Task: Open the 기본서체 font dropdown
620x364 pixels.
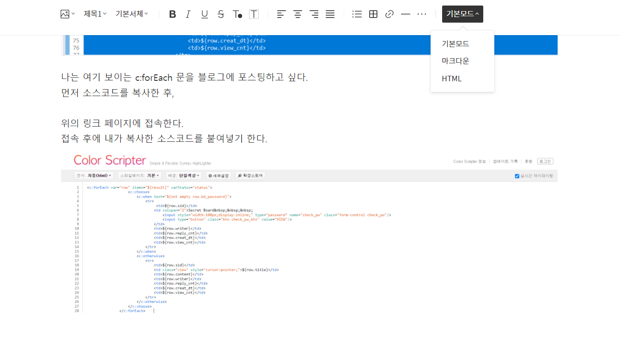Action: (132, 14)
